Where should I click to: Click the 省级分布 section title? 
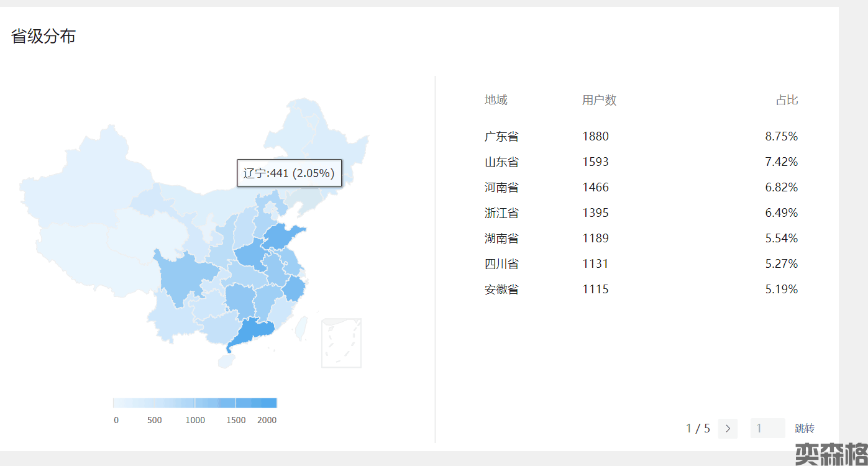tap(43, 37)
